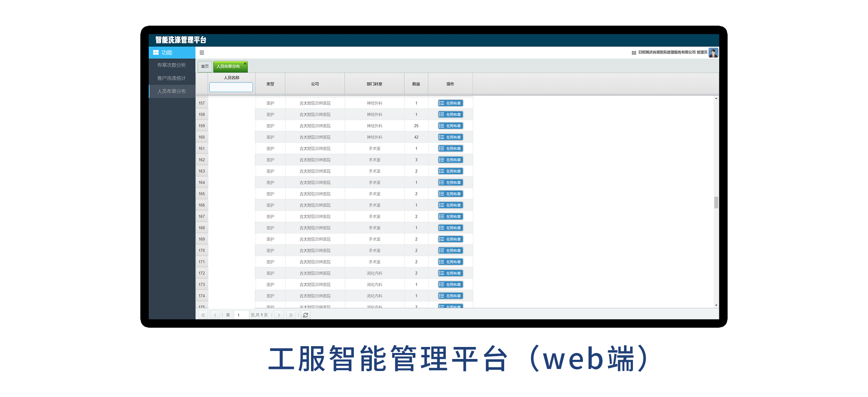
Task: Open 客户洗涤统计 in the sidebar
Action: tap(171, 78)
